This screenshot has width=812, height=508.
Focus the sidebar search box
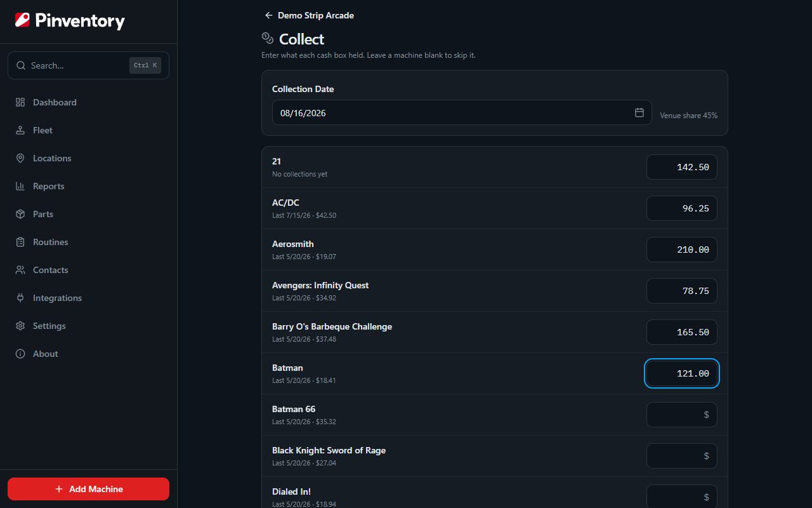coord(88,65)
